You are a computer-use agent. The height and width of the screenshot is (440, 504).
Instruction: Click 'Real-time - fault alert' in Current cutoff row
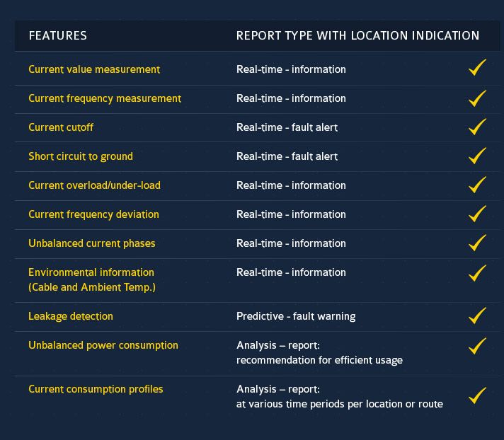[x=287, y=127]
